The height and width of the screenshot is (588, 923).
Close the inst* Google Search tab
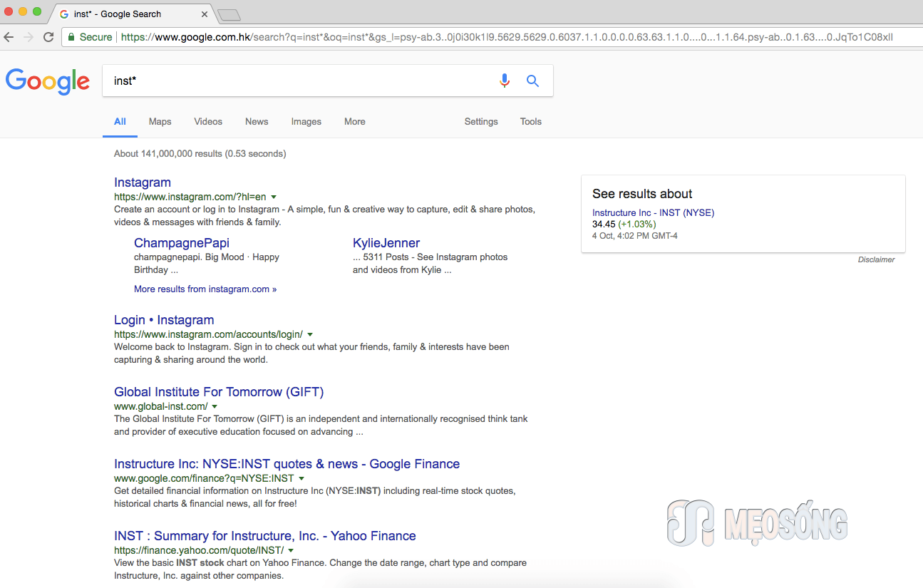pos(205,14)
